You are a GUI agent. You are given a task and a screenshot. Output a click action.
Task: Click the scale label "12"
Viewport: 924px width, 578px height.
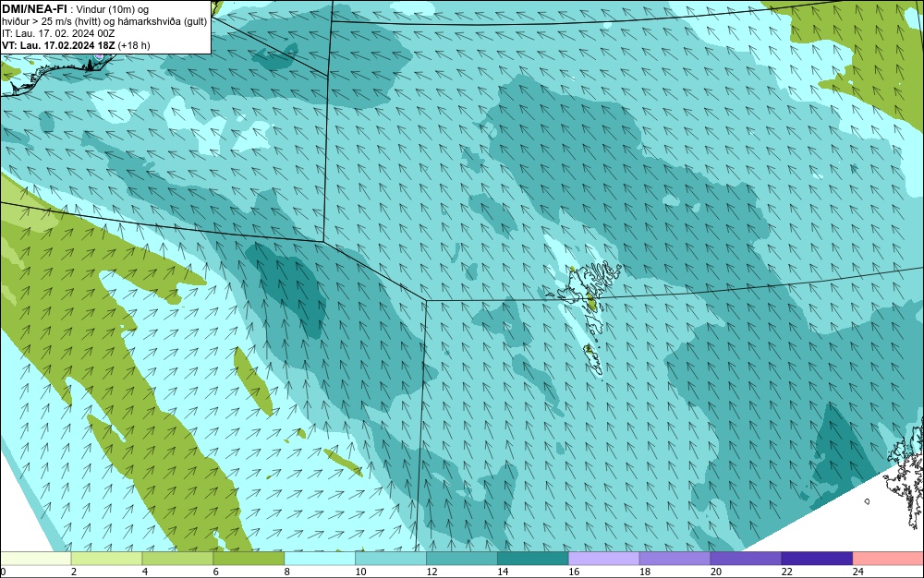432,572
